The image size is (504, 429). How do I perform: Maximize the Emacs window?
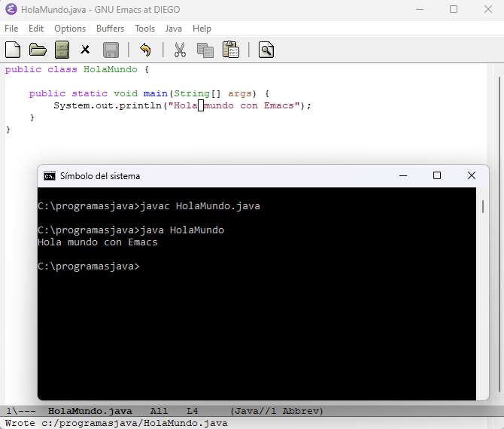coord(454,9)
